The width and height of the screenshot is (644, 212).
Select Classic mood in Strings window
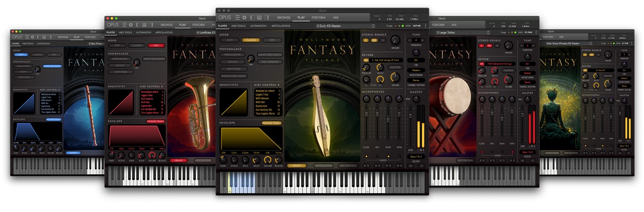point(251,40)
